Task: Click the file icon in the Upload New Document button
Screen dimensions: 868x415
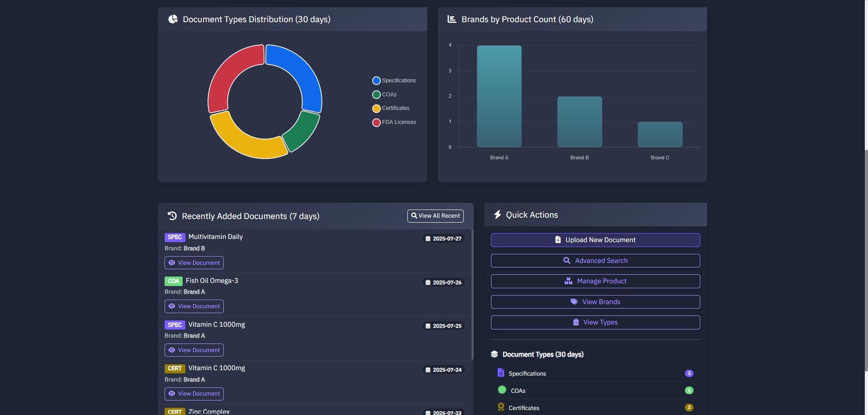Action: coord(558,240)
